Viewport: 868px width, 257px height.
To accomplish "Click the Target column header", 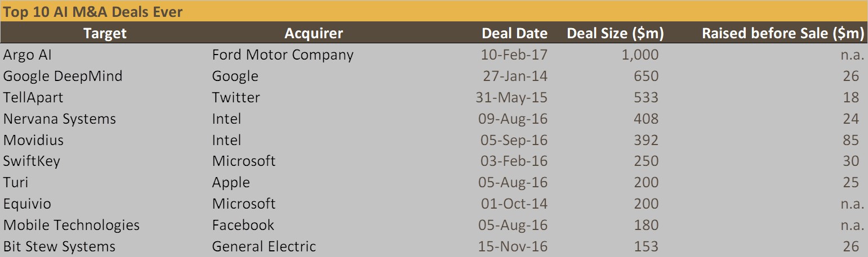I will click(x=105, y=33).
